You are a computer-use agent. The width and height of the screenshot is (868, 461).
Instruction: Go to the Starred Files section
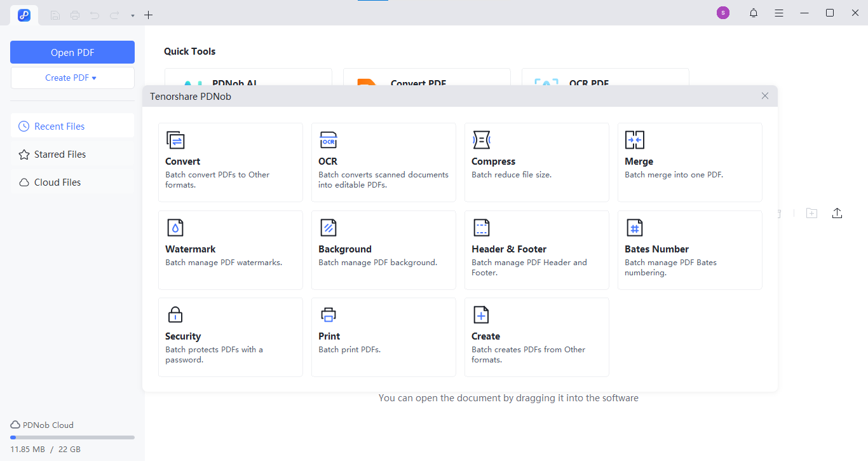click(60, 154)
